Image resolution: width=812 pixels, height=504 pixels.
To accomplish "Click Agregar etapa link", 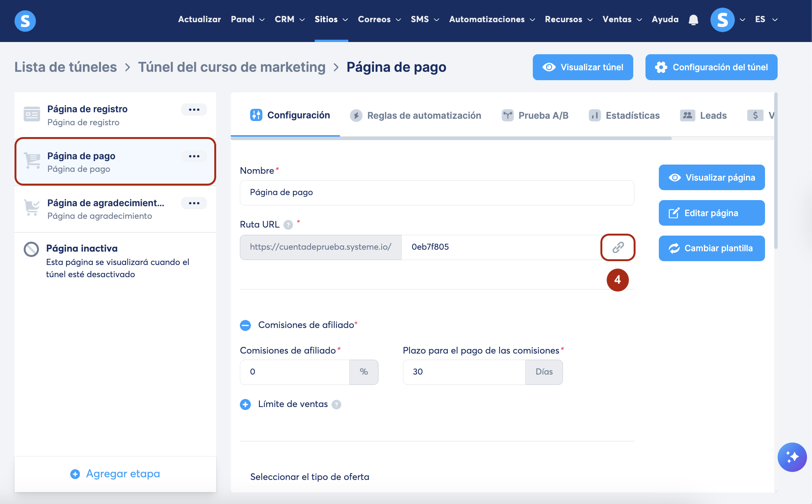I will tap(115, 474).
